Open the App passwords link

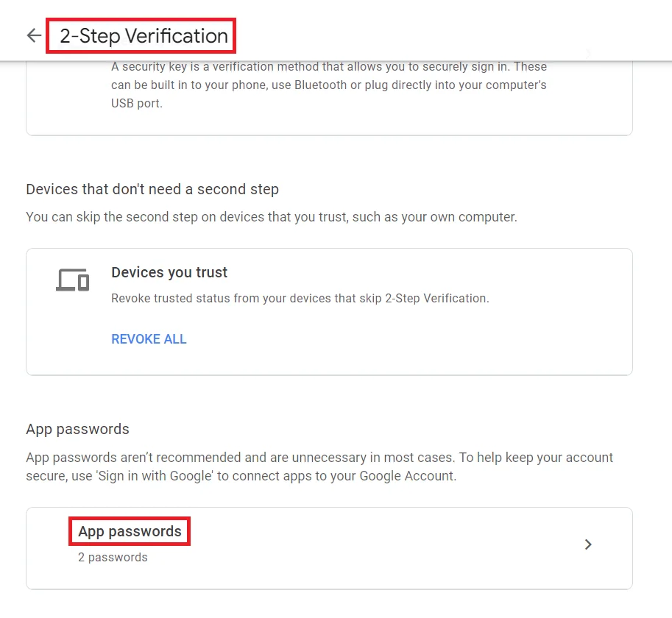coord(130,531)
